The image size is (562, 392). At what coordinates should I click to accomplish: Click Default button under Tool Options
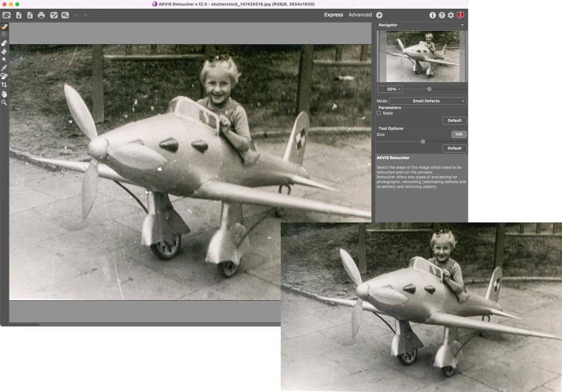pos(454,148)
